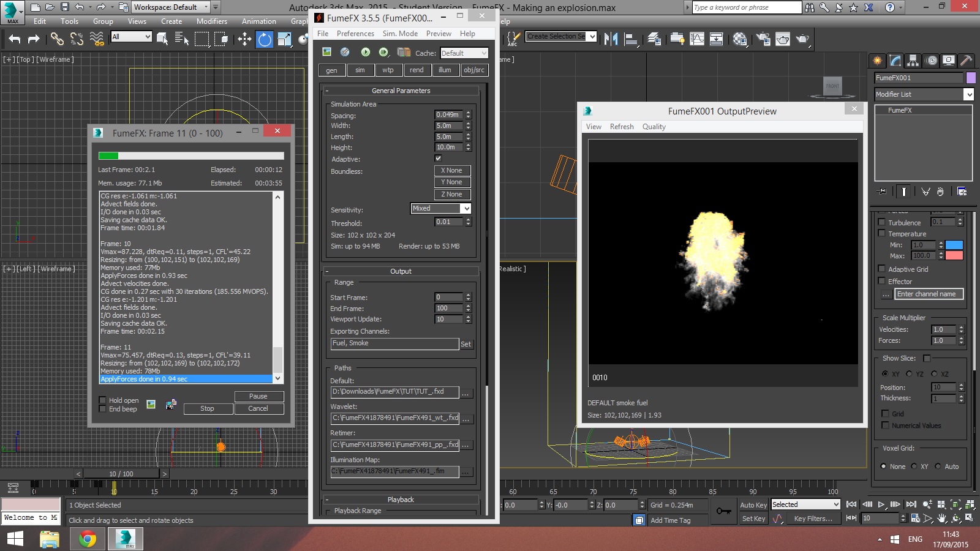Open the Cache dropdown in FumeFX
980x551 pixels.
tap(464, 53)
